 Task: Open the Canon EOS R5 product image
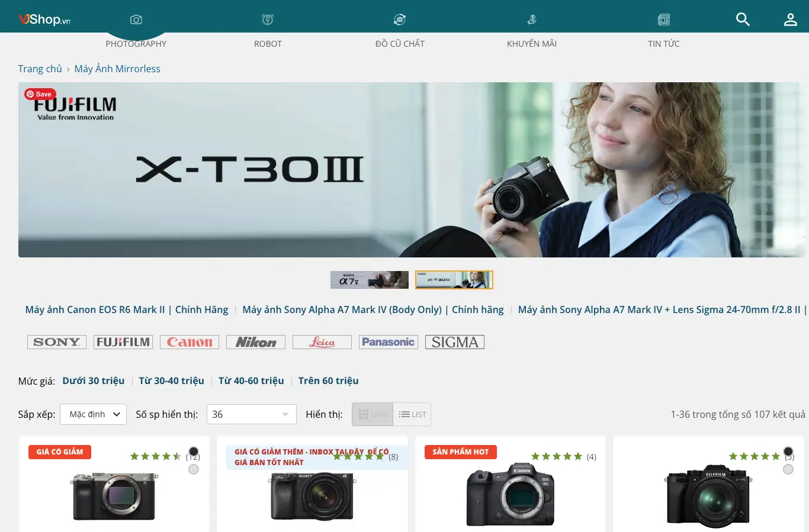click(x=511, y=495)
